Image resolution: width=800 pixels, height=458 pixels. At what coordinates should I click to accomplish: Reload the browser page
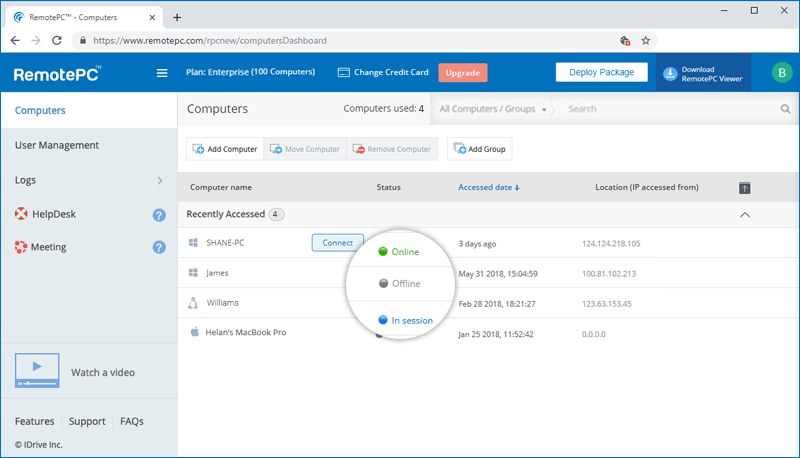pyautogui.click(x=57, y=40)
